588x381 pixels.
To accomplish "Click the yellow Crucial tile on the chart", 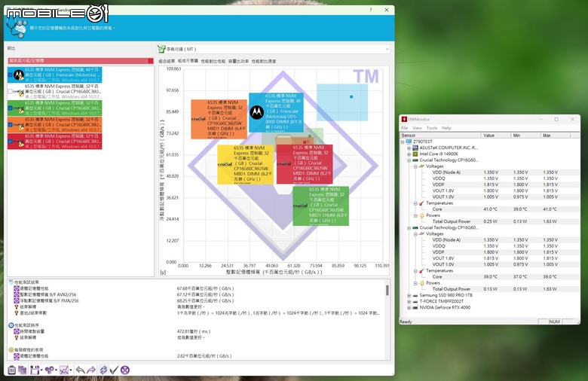I will [x=245, y=164].
